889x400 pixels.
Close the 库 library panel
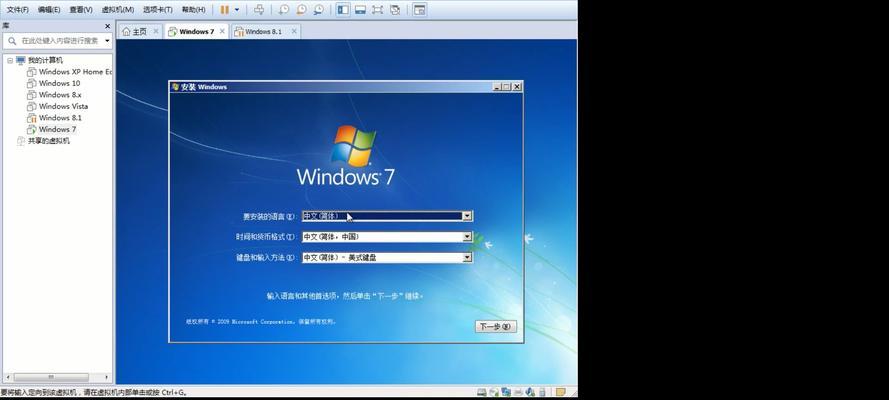click(x=107, y=26)
